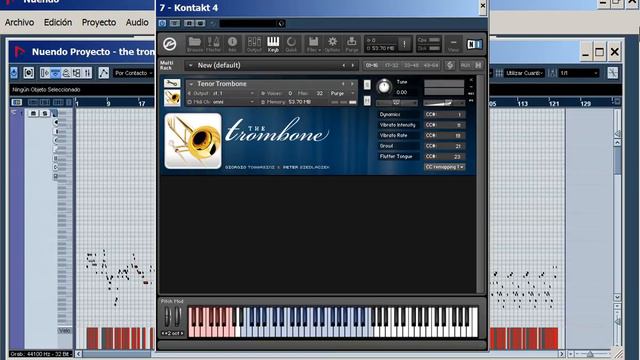Toggle plugin window read automation button
This screenshot has width=640, height=360.
(x=189, y=23)
